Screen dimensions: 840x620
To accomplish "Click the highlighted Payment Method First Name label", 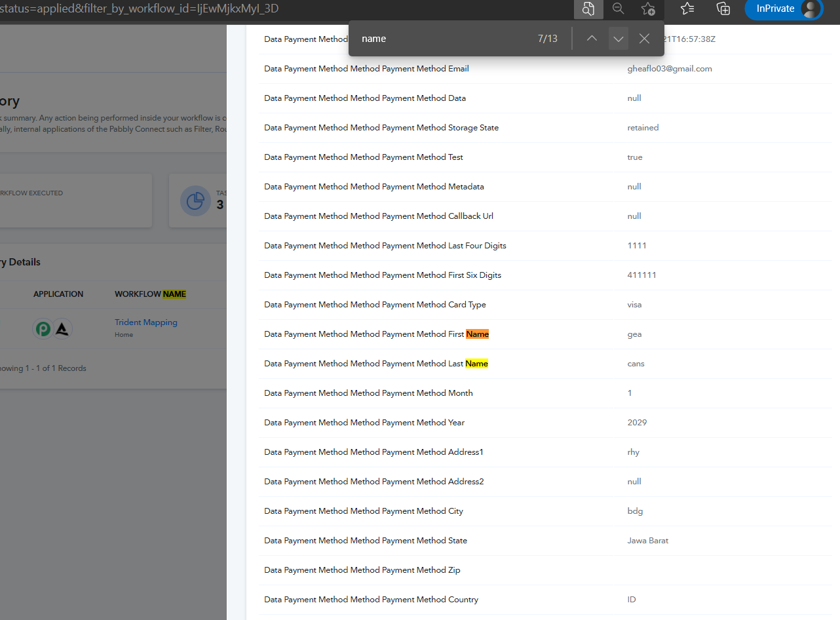I will [377, 334].
